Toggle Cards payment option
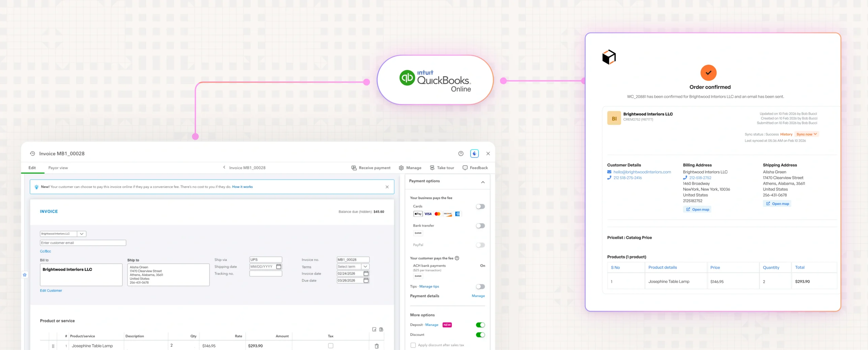Image resolution: width=868 pixels, height=350 pixels. click(480, 207)
